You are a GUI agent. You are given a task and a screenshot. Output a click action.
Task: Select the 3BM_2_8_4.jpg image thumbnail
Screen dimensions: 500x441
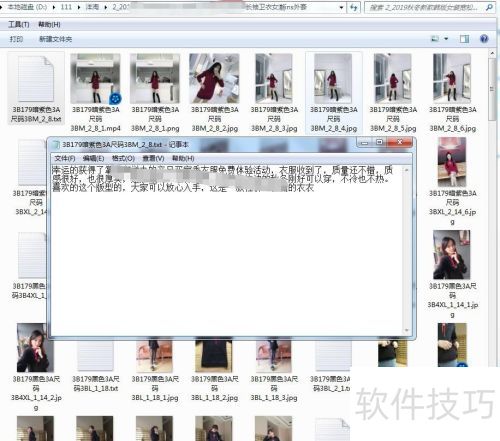333,79
